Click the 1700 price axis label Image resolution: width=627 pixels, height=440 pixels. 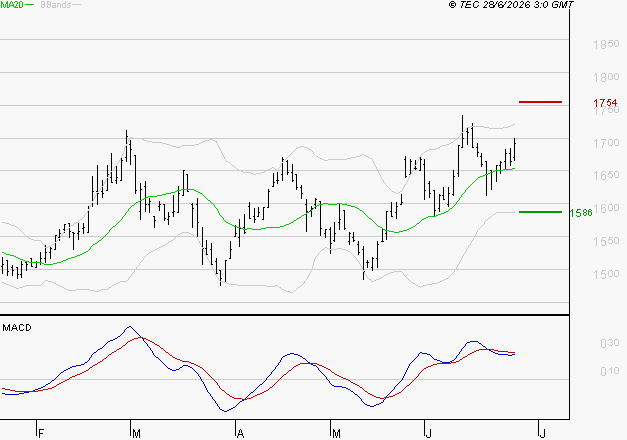[606, 143]
